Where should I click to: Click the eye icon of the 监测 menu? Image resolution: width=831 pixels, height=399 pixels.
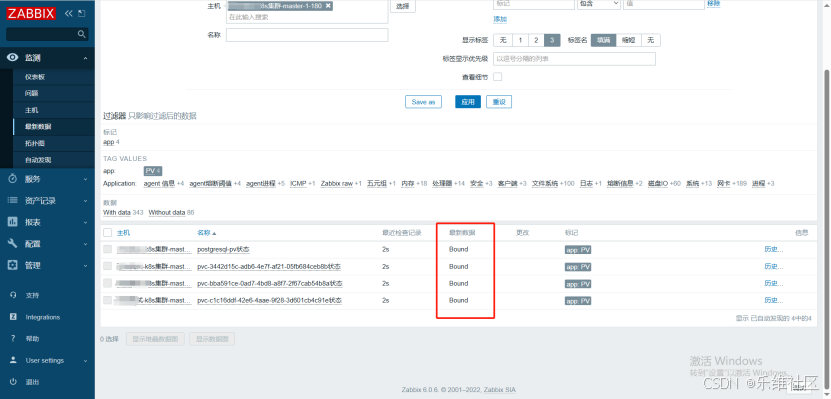coord(13,58)
